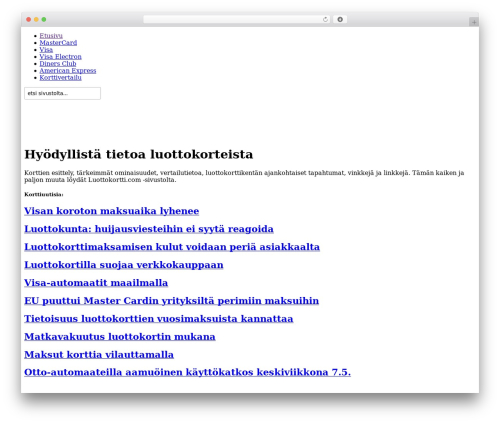Focus the browser address bar

click(x=237, y=20)
